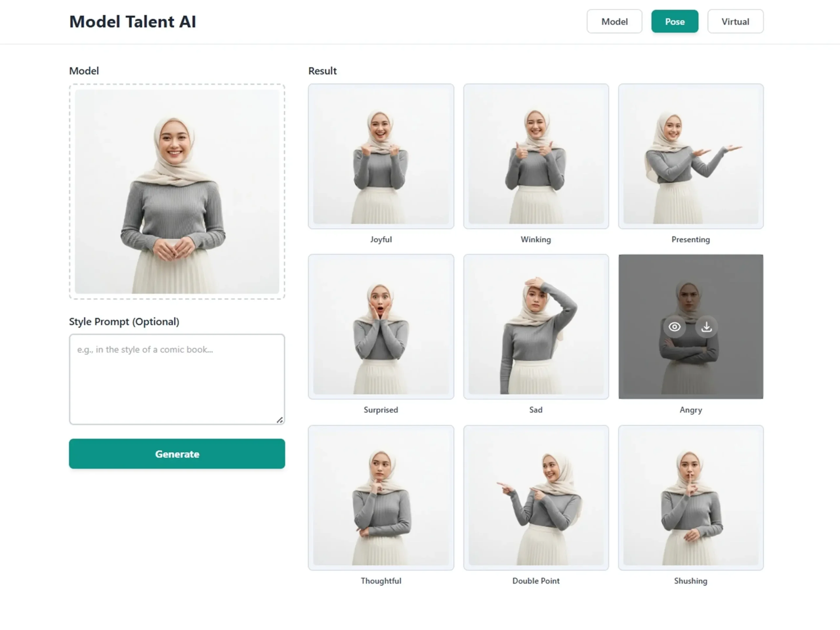This screenshot has height=630, width=840.
Task: Click the text area resize handle
Action: tap(280, 420)
